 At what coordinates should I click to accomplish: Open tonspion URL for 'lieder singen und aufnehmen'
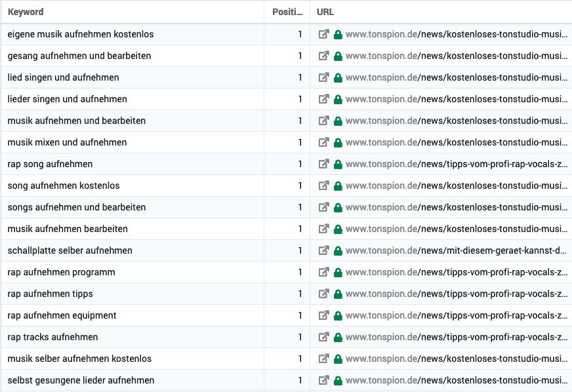(457, 99)
